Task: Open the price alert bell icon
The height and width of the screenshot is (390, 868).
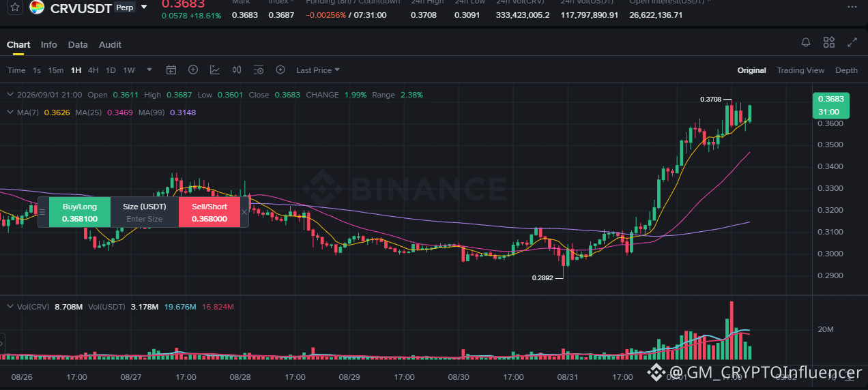Action: 806,42
